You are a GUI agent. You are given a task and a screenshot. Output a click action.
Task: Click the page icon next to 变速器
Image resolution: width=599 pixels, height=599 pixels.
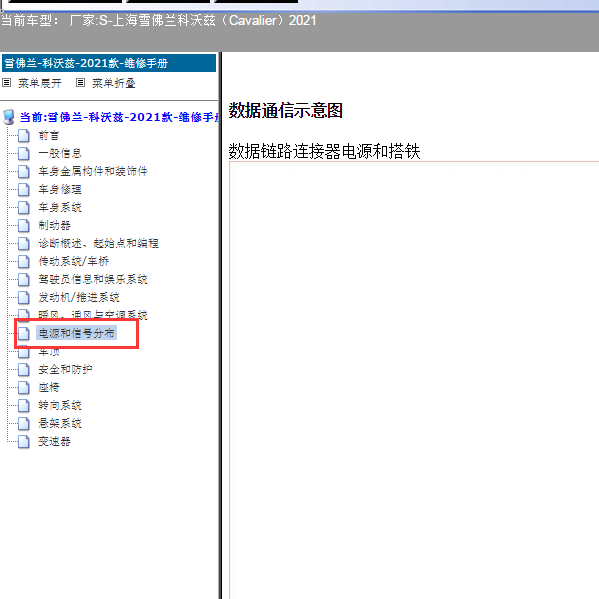pyautogui.click(x=24, y=441)
